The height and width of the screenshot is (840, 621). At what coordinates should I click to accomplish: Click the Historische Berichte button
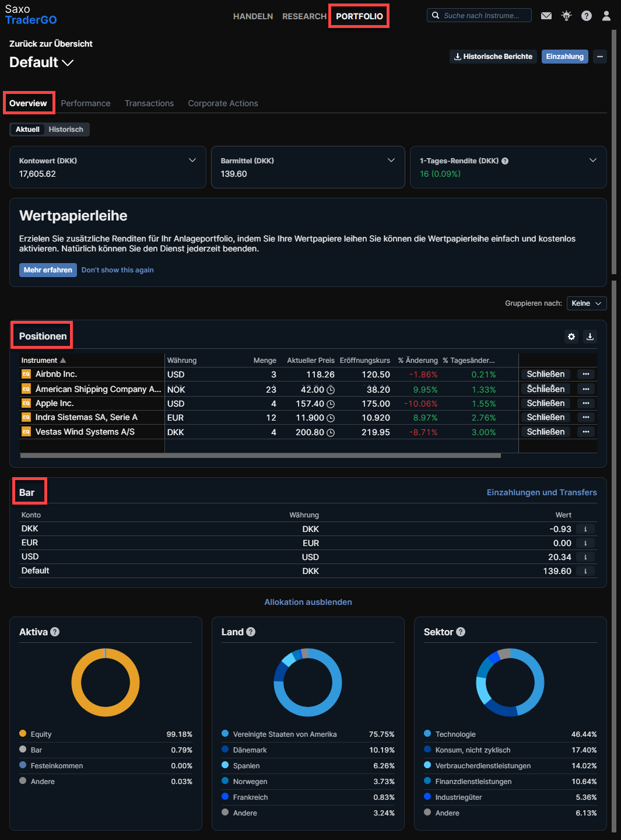coord(493,57)
